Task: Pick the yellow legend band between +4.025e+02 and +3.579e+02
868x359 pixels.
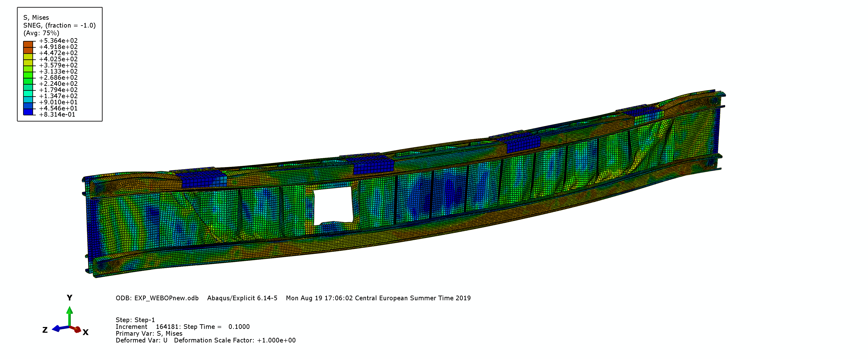Action: click(28, 63)
